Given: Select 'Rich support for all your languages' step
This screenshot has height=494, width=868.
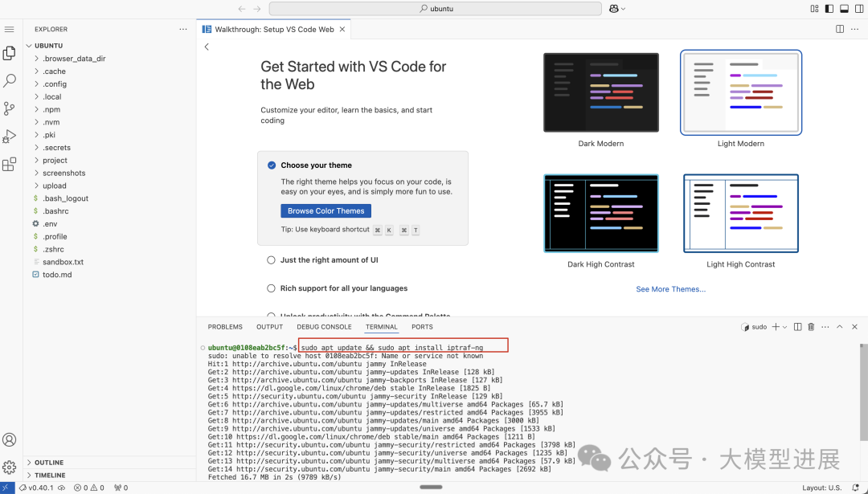Looking at the screenshot, I should 344,288.
